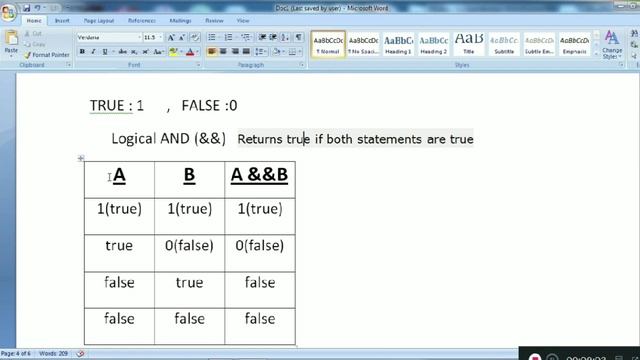The width and height of the screenshot is (640, 360).
Task: Open the line spacing dropdown
Action: click(260, 52)
